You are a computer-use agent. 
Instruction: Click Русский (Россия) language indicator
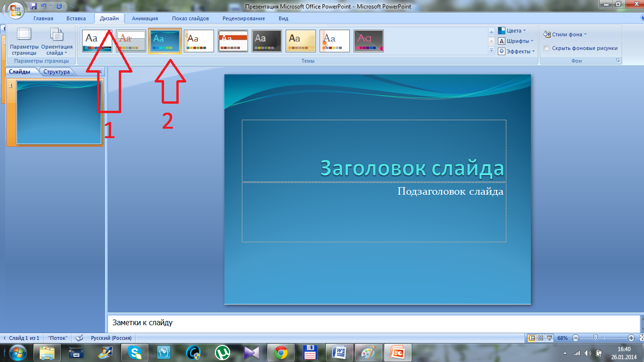pyautogui.click(x=111, y=338)
